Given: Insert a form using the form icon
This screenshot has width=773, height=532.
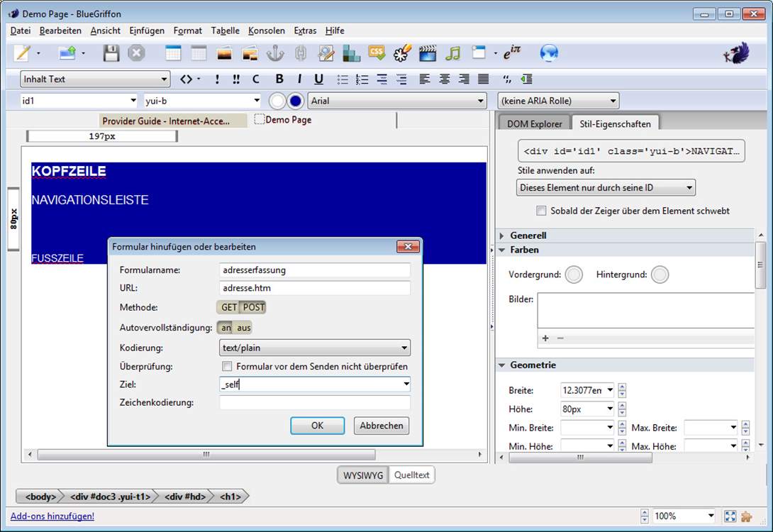Looking at the screenshot, I should pos(478,52).
